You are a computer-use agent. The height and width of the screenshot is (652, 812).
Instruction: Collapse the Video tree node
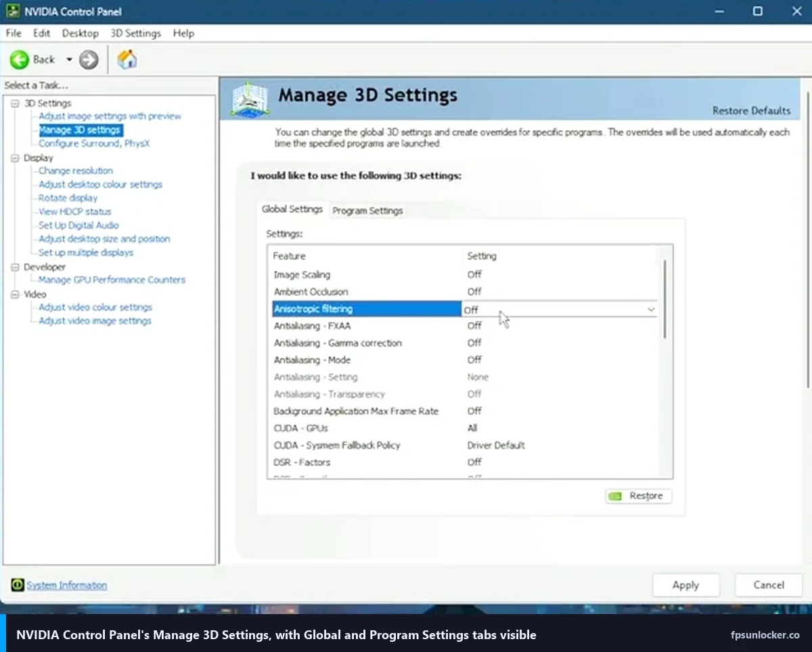point(15,295)
